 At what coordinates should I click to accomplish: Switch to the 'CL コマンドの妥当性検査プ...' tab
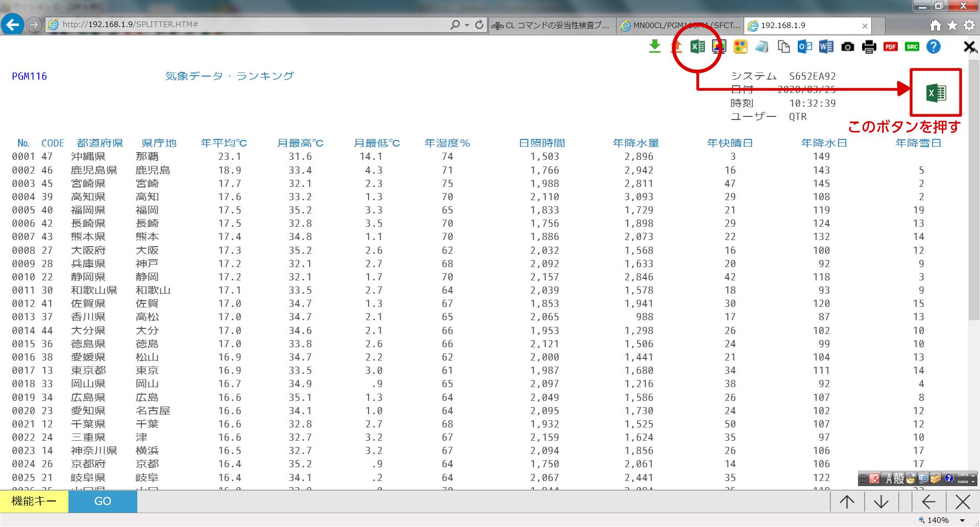click(552, 26)
